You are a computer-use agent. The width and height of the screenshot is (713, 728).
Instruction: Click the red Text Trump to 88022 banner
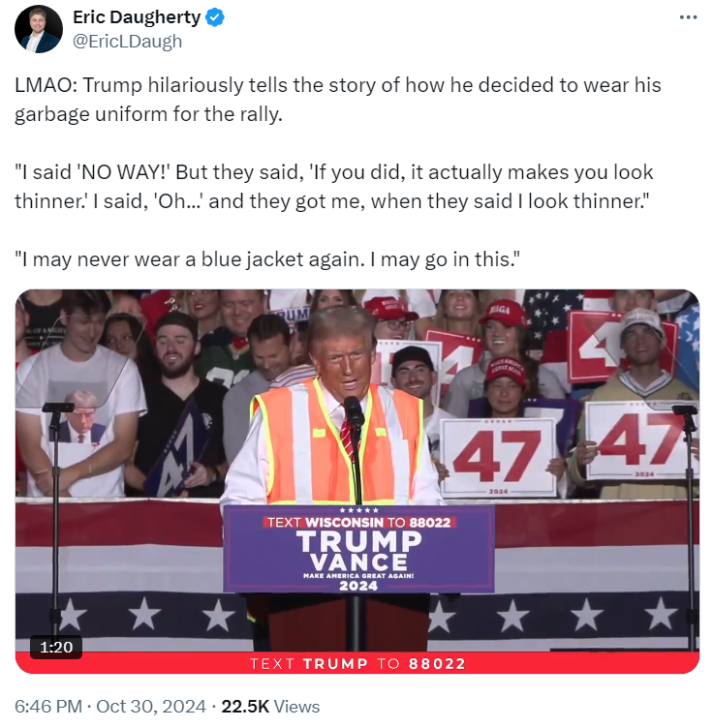pos(357,663)
